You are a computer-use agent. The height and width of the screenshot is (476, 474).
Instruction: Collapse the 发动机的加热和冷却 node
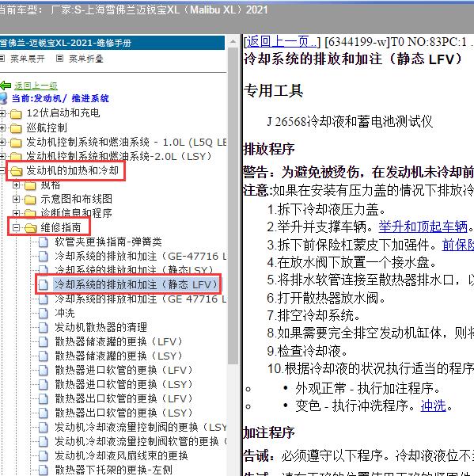click(2, 170)
